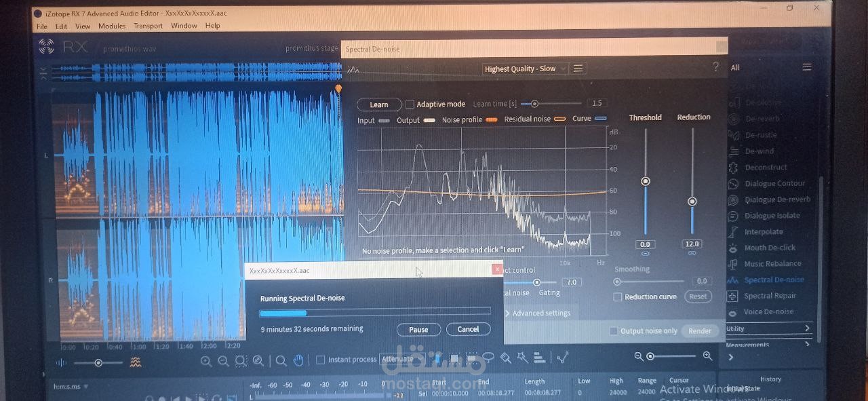Toggle the Threshold link icon
The image size is (868, 401).
coord(645,254)
